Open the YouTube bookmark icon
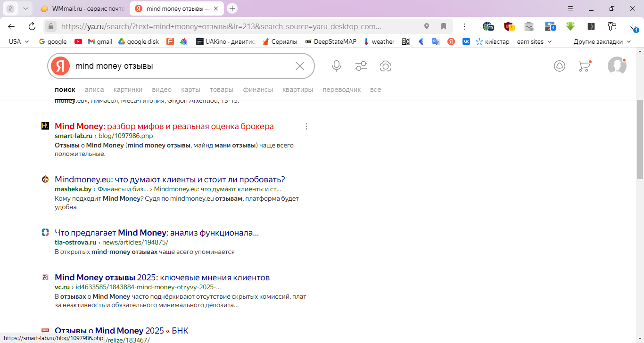This screenshot has height=343, width=644. click(x=78, y=41)
